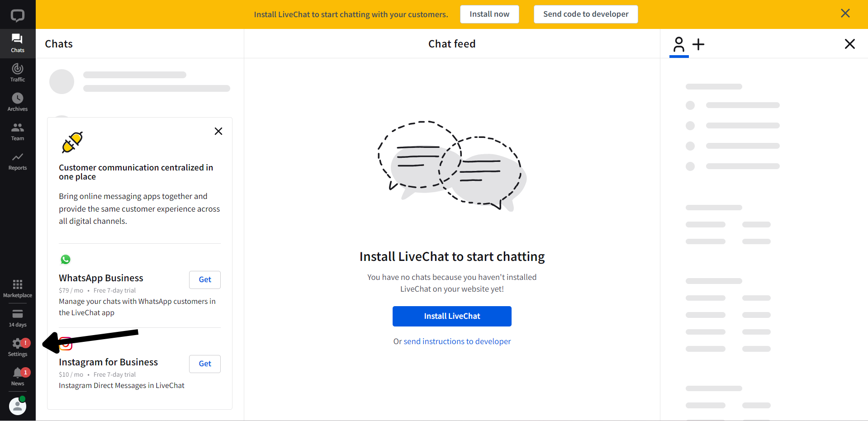Open the 14 days trial subscription

[x=18, y=318]
